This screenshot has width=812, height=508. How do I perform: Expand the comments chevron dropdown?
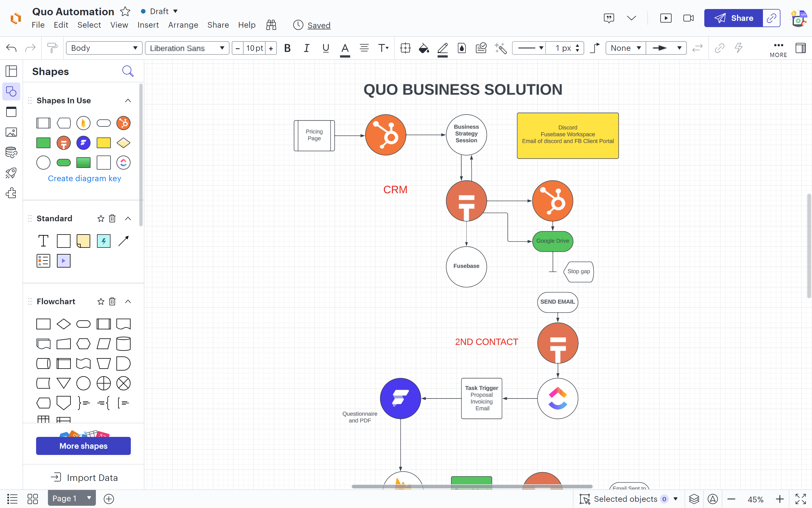[632, 18]
